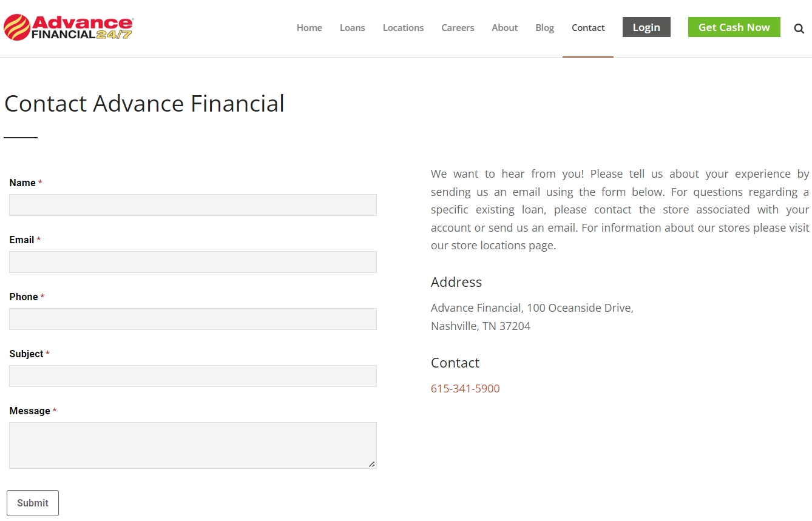
Task: Focus the Email input field
Action: pyautogui.click(x=192, y=262)
